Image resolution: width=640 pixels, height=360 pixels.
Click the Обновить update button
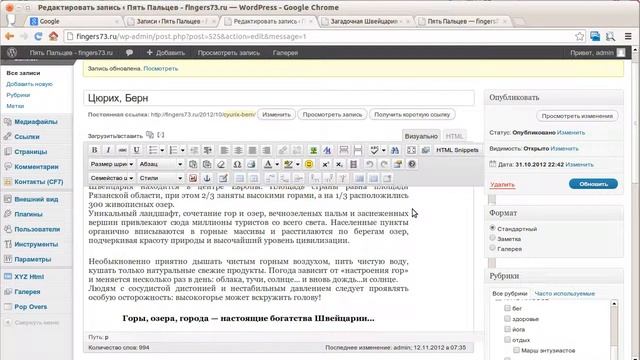point(593,184)
